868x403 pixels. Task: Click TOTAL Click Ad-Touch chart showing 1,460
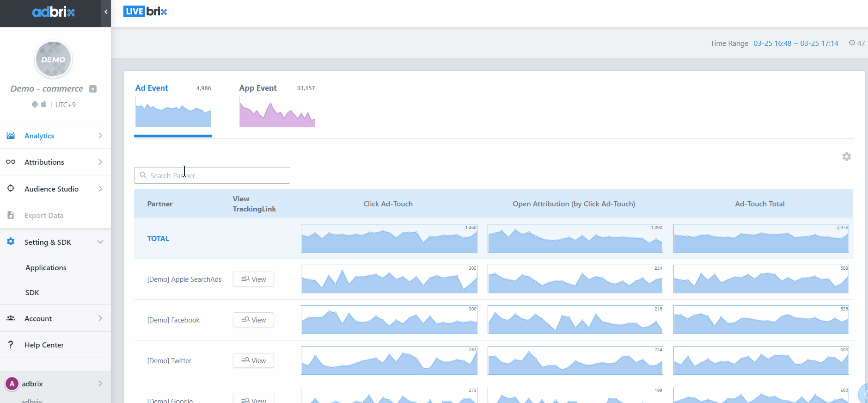coord(389,238)
